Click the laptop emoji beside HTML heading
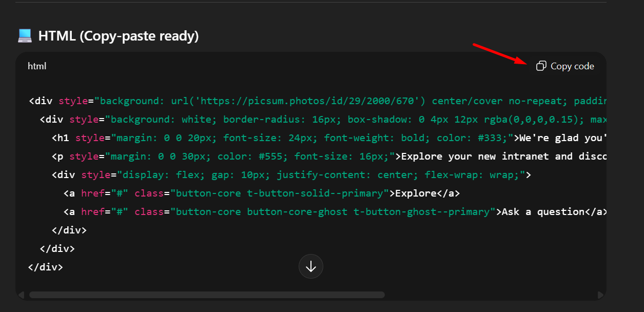 tap(25, 35)
